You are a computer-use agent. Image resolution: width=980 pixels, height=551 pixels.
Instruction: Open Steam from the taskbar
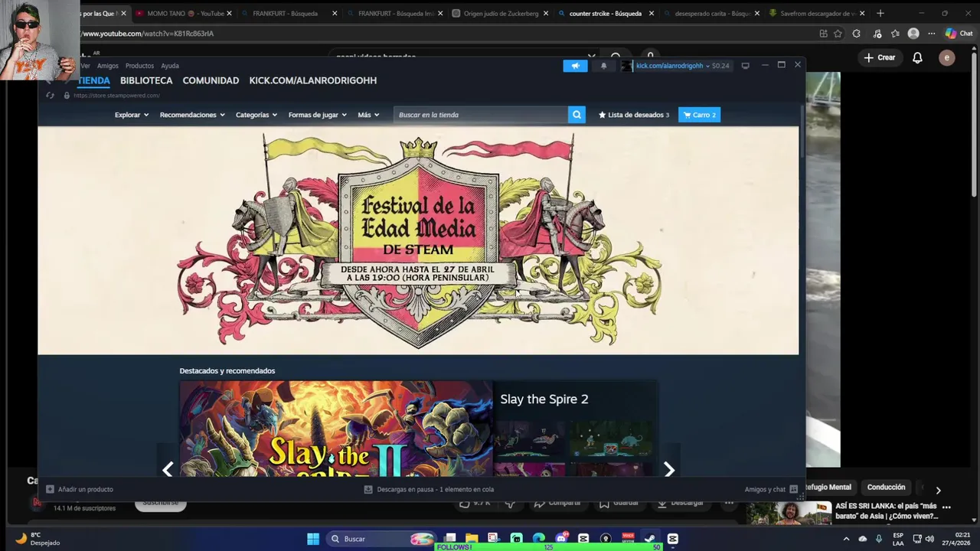pyautogui.click(x=650, y=539)
